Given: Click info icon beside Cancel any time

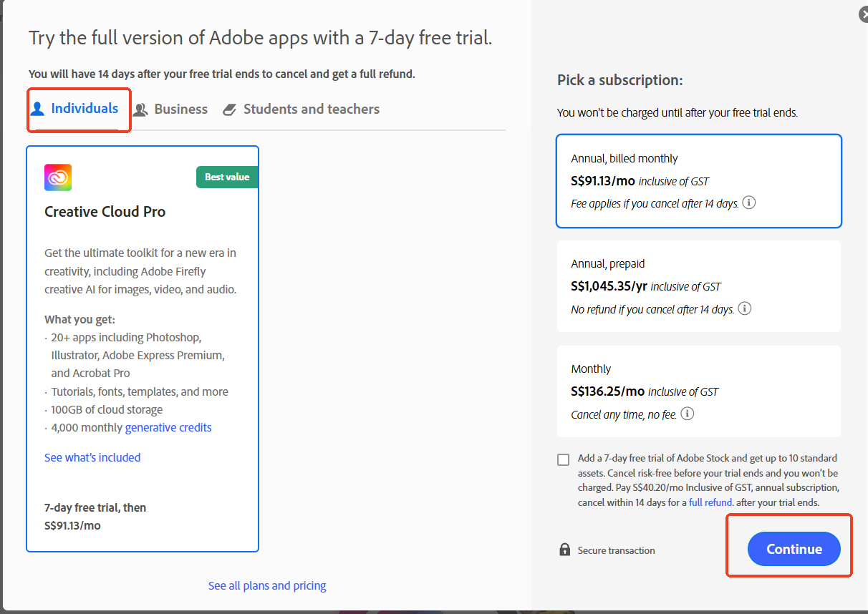Looking at the screenshot, I should [688, 414].
